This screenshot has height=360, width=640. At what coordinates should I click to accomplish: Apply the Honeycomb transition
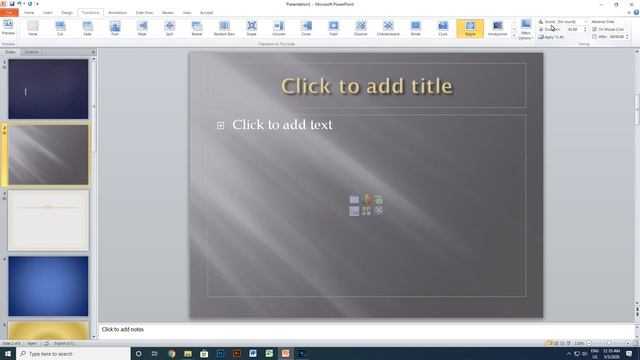pos(498,28)
